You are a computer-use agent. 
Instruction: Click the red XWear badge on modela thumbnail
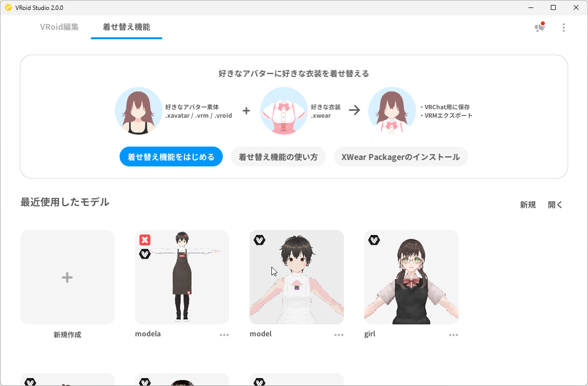[x=144, y=240]
